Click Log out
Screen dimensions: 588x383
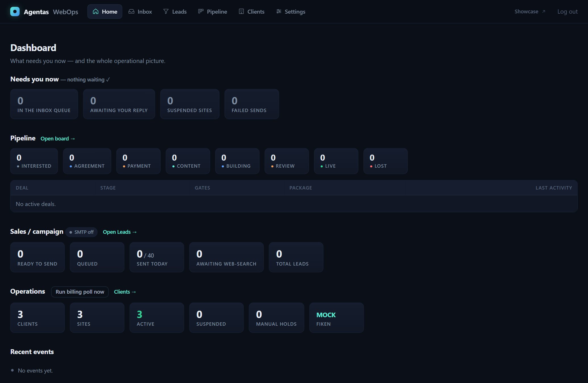click(567, 11)
